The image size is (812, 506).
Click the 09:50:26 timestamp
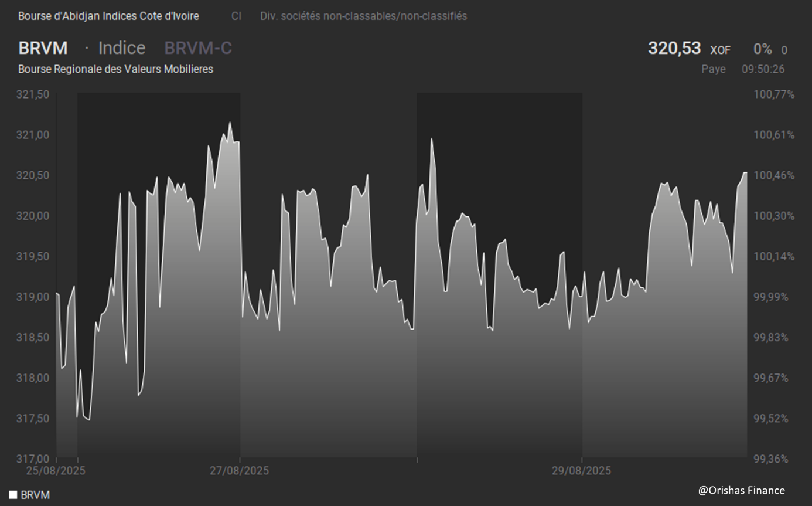pyautogui.click(x=763, y=69)
